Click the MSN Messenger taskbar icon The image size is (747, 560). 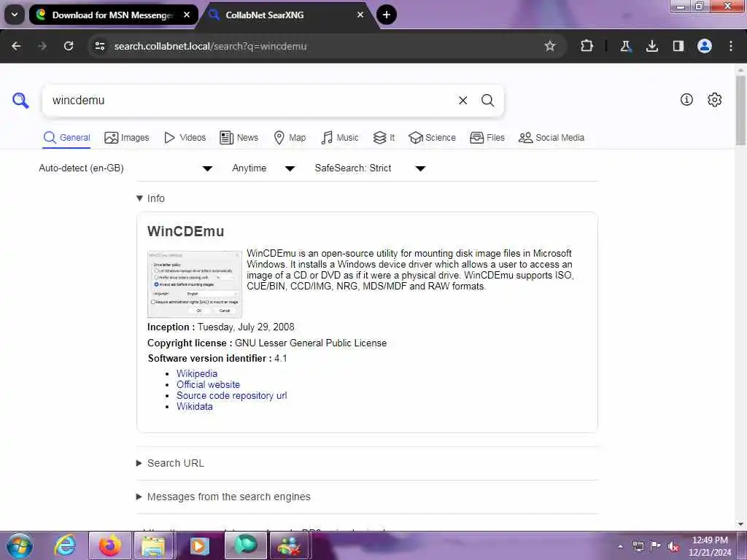[x=289, y=545]
